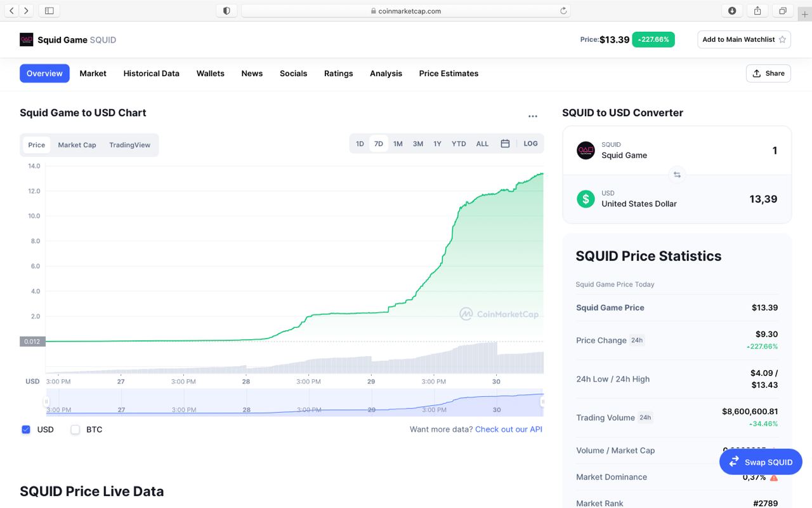Screen dimensions: 812x508
Task: Set chart range to YTD
Action: point(459,144)
